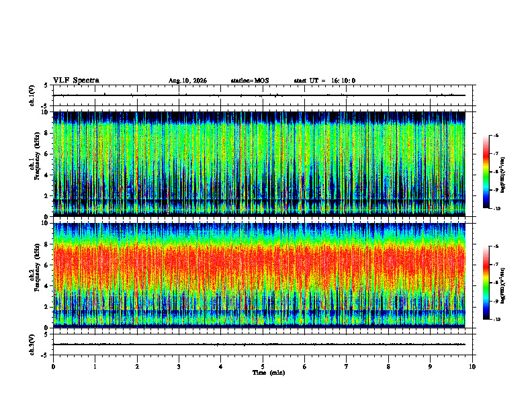Click time axis tick label "5"

click(x=263, y=367)
